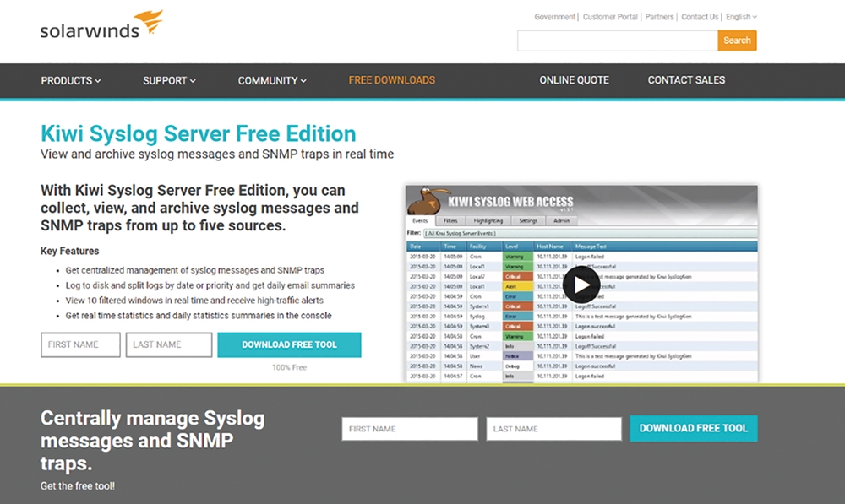Click the 'Key Features' heading
Screen dimensions: 845x504
(69, 251)
